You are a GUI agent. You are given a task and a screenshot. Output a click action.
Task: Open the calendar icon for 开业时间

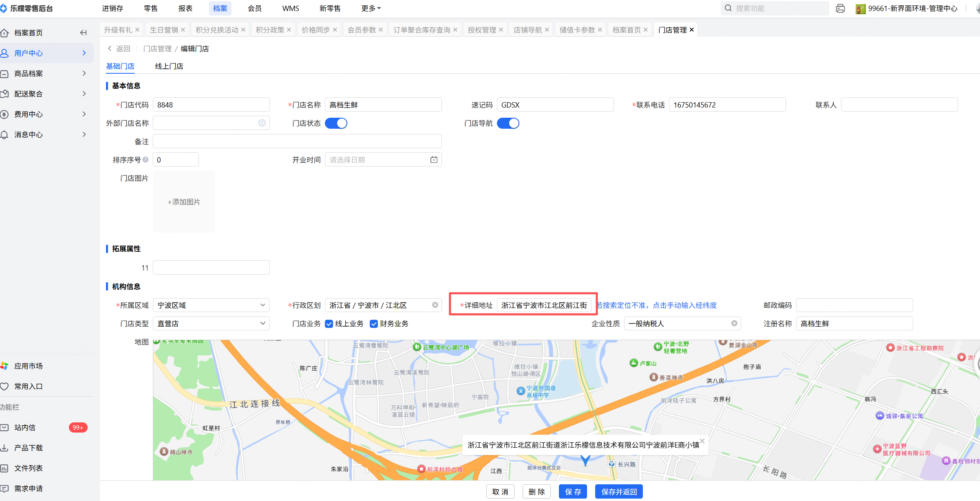(434, 160)
